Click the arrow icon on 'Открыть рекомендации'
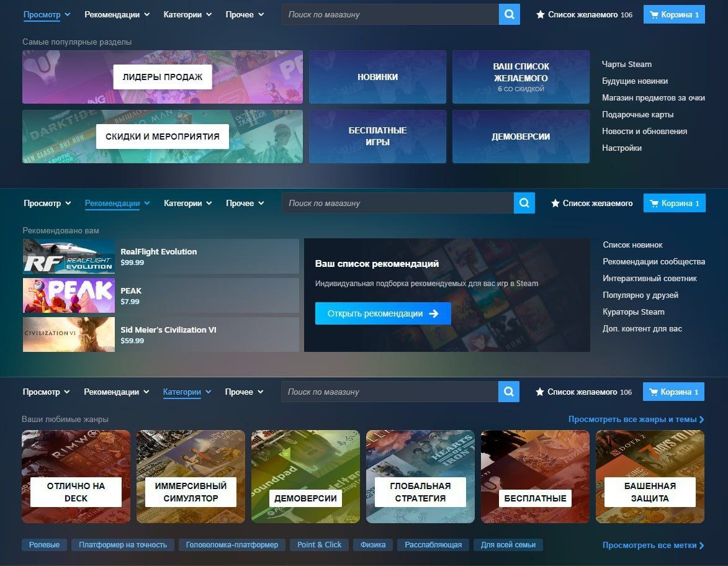 coord(434,314)
